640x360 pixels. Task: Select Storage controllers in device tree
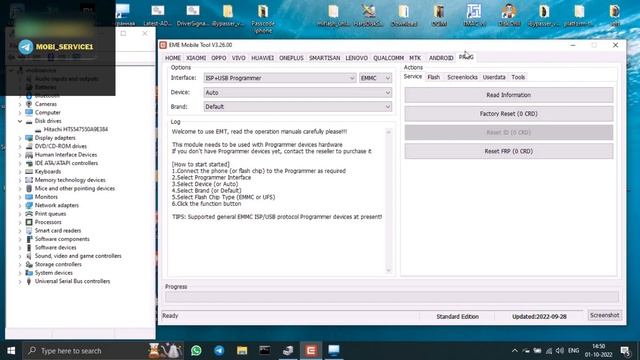[x=58, y=264]
